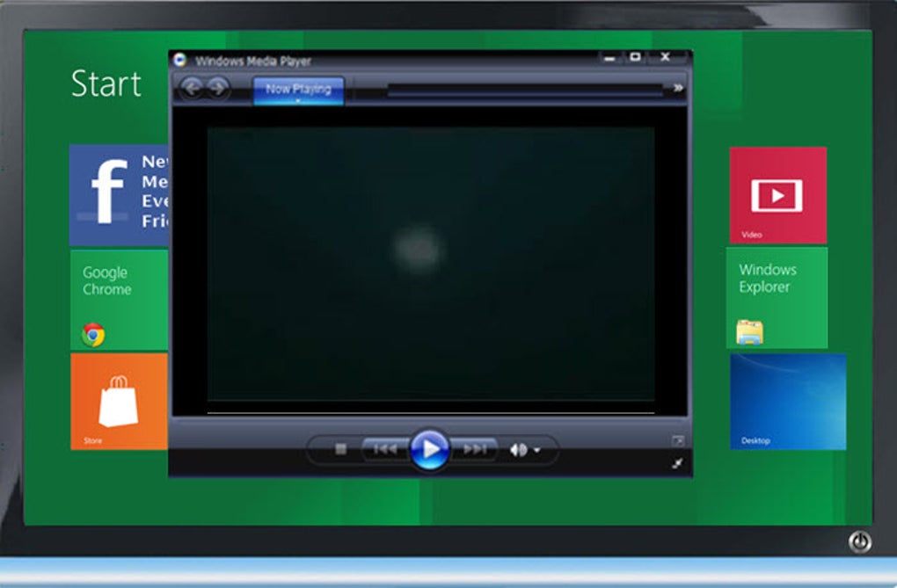Minimize the Windows Media Player window
Viewport: 897px width, 588px height.
tap(609, 57)
